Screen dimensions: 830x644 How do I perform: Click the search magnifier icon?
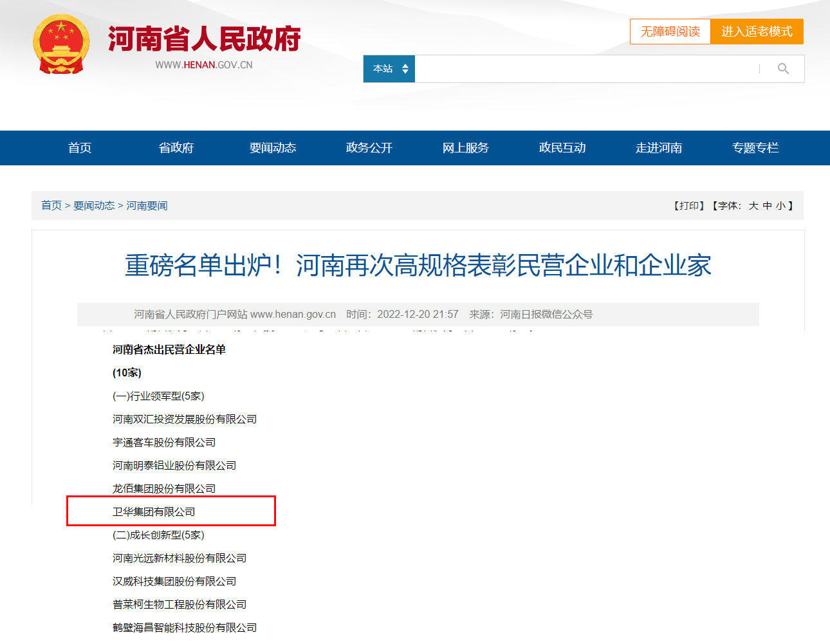click(x=782, y=68)
